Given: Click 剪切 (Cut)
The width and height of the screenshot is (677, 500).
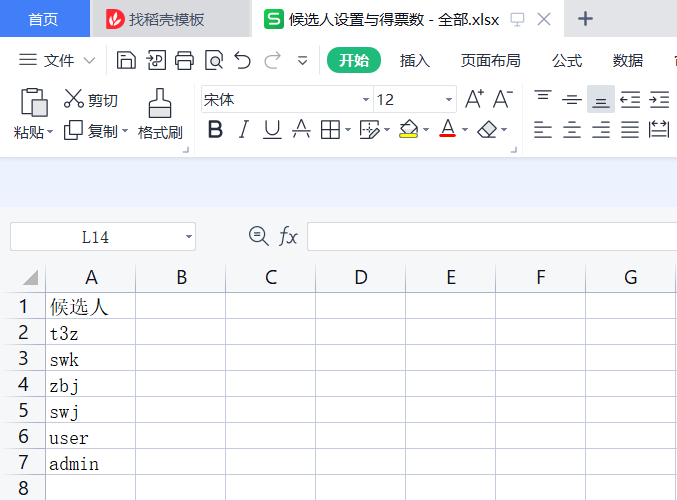Looking at the screenshot, I should point(91,100).
